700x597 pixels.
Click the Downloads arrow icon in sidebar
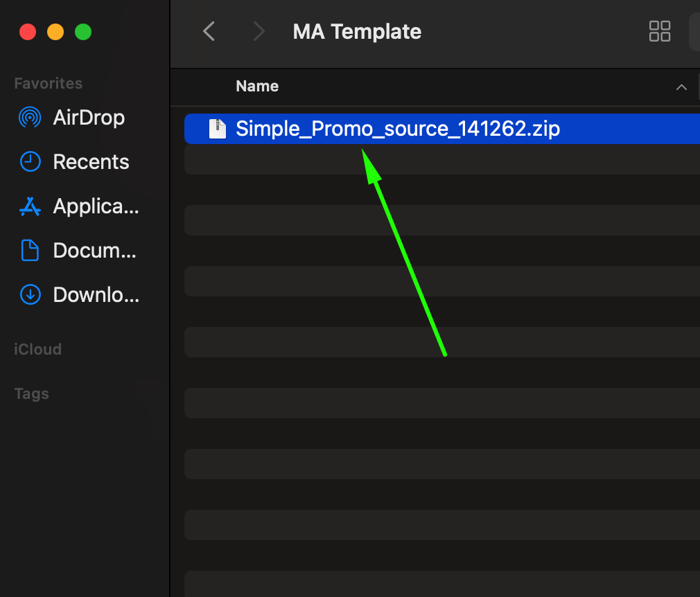(x=30, y=295)
